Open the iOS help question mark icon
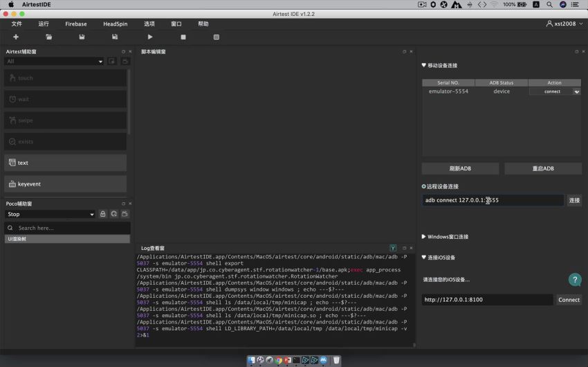This screenshot has width=588, height=367. click(575, 280)
